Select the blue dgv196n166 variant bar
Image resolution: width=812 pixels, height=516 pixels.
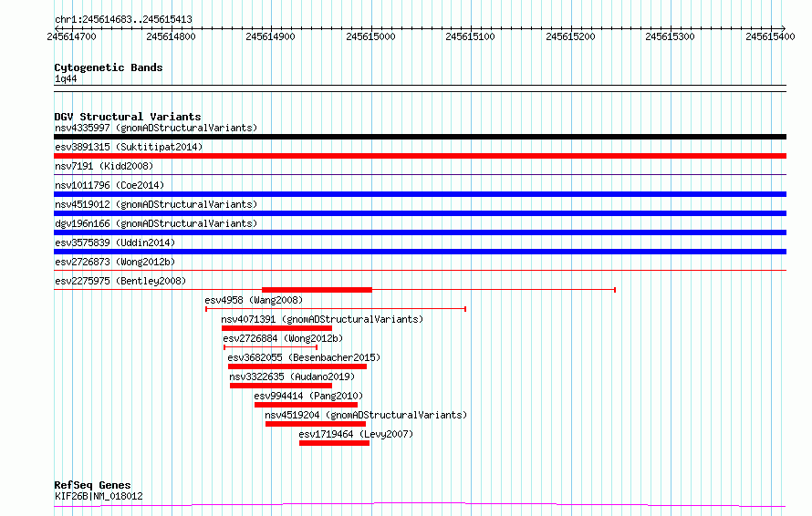click(420, 232)
